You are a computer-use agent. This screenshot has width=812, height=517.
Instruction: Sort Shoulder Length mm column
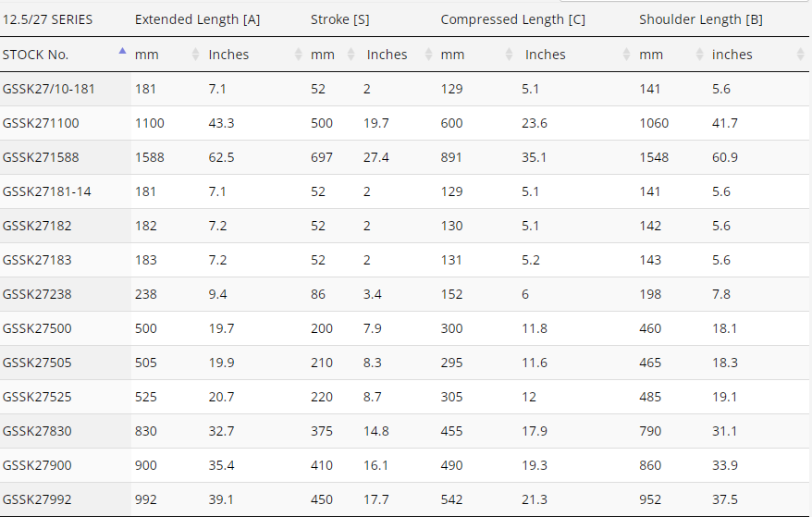point(699,55)
